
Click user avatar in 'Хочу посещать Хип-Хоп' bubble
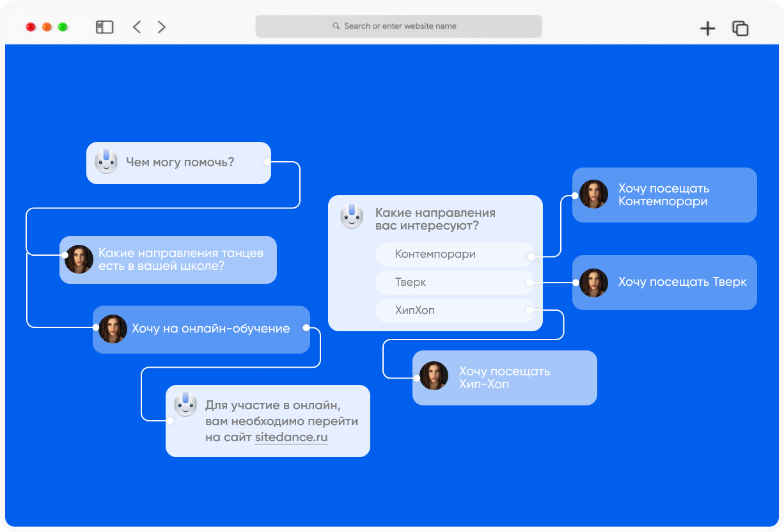point(434,376)
